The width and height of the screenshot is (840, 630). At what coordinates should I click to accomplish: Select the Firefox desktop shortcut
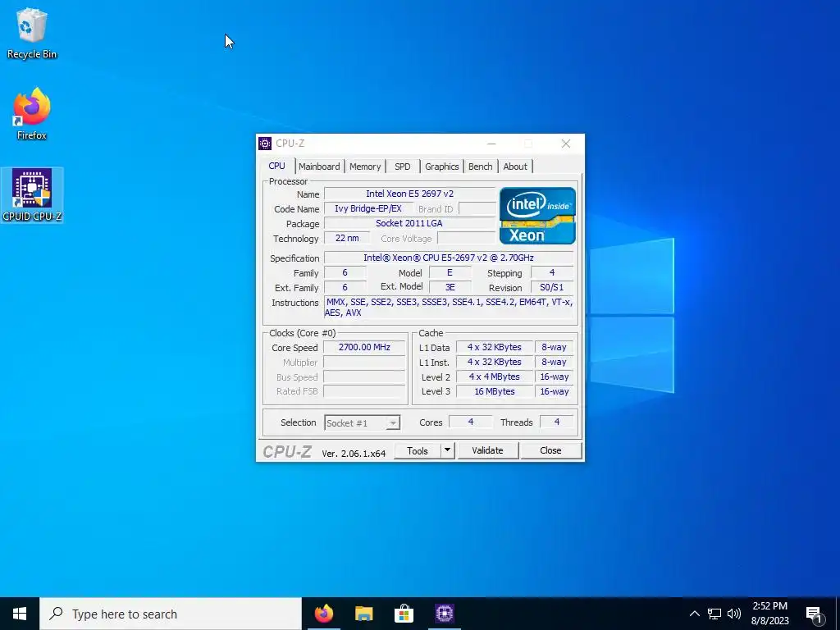(32, 114)
